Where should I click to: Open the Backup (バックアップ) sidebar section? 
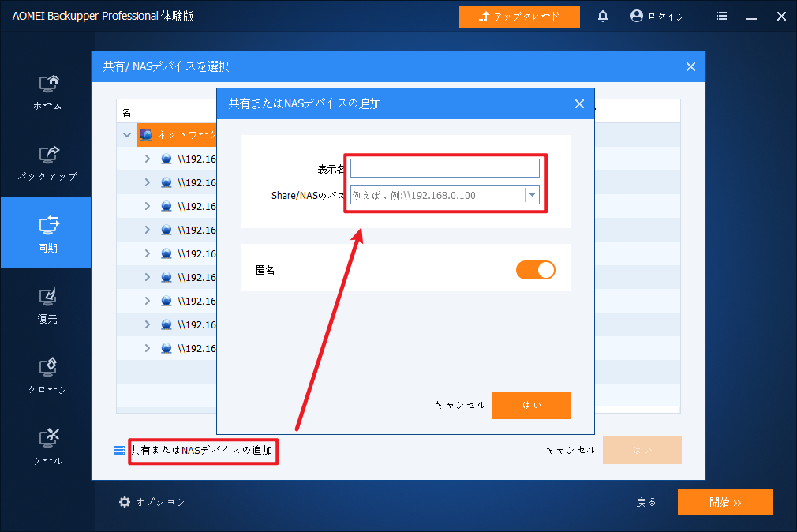click(x=48, y=163)
